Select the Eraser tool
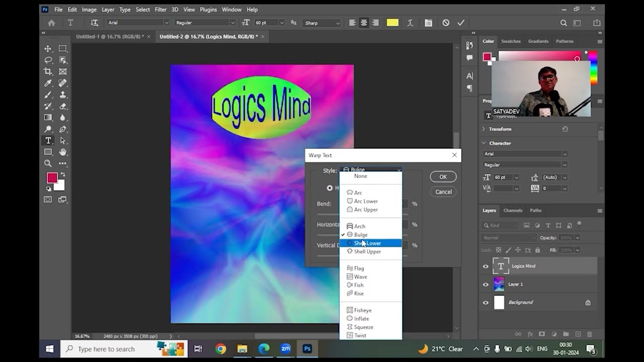This screenshot has height=362, width=644. tap(63, 106)
